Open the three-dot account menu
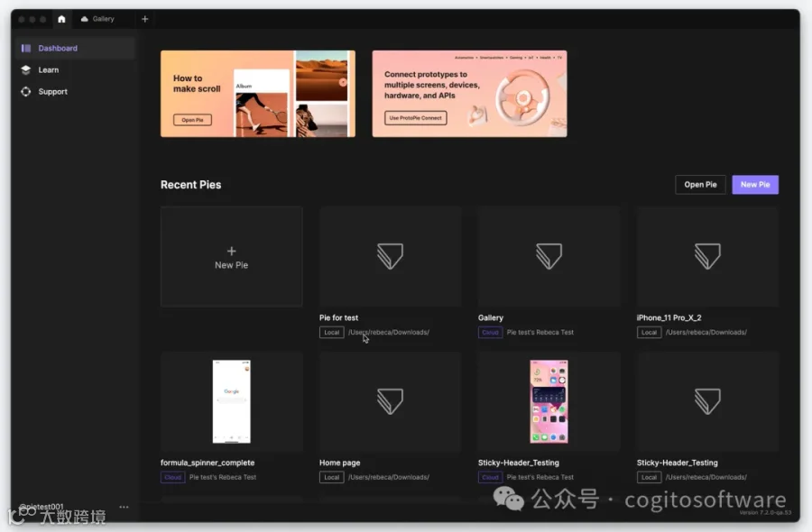Screen dimensions: 812x532 pyautogui.click(x=124, y=507)
